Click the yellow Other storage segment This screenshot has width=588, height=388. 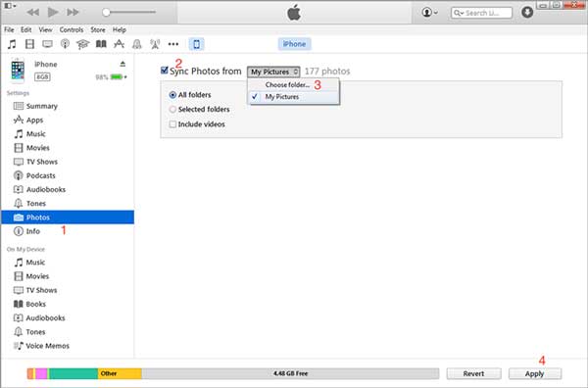pyautogui.click(x=120, y=373)
